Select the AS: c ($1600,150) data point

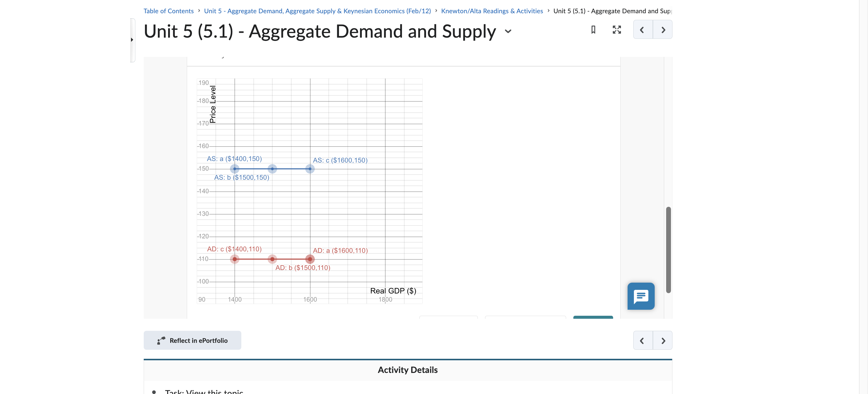click(309, 169)
